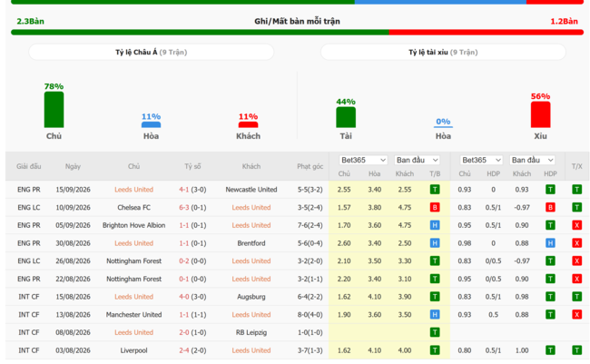Open Leeds United in the 15/09/2026 row

134,190
